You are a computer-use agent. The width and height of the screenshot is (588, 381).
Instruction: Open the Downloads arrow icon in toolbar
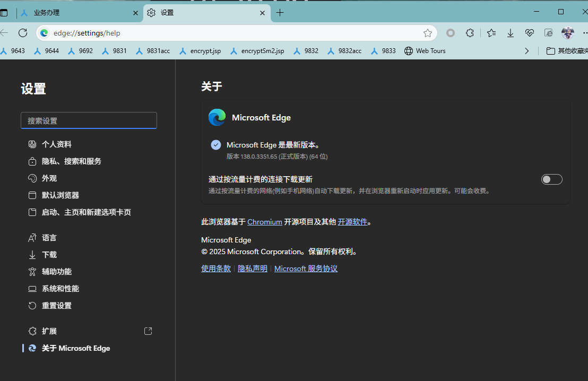point(511,33)
